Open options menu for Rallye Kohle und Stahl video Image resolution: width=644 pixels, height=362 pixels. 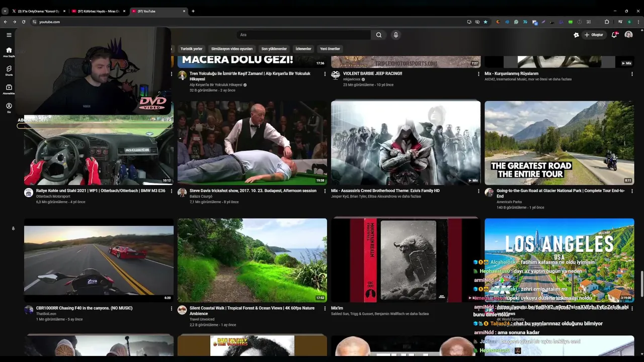click(172, 191)
